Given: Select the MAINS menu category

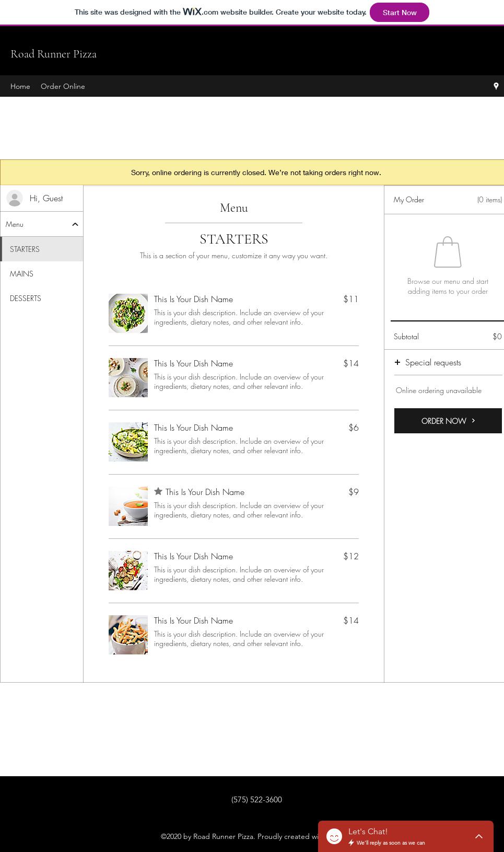Looking at the screenshot, I should (21, 274).
